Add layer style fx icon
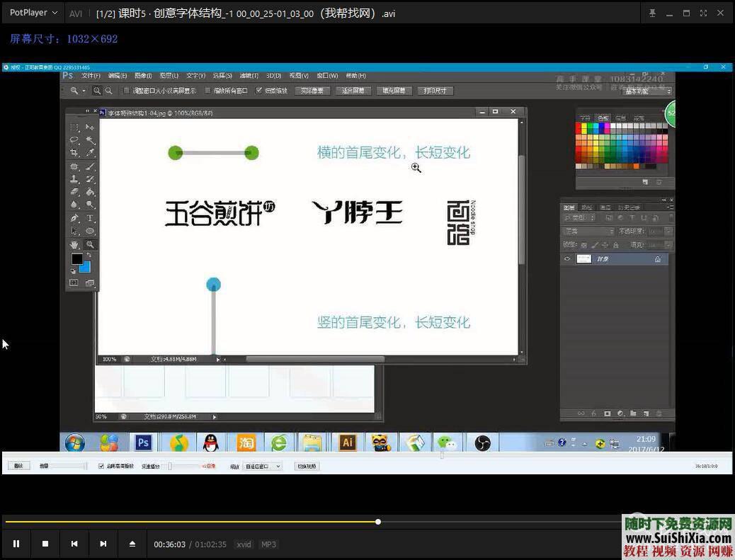Image resolution: width=735 pixels, height=560 pixels. click(594, 413)
